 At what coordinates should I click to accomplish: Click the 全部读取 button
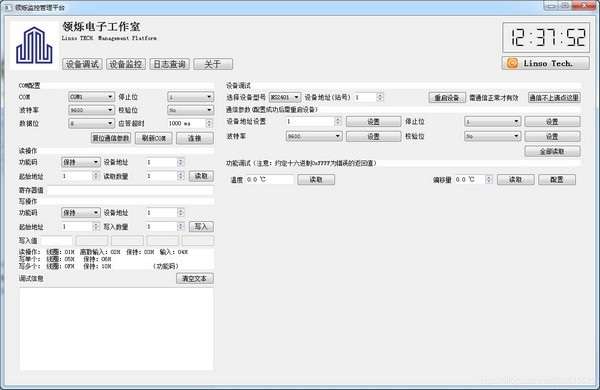(x=552, y=152)
